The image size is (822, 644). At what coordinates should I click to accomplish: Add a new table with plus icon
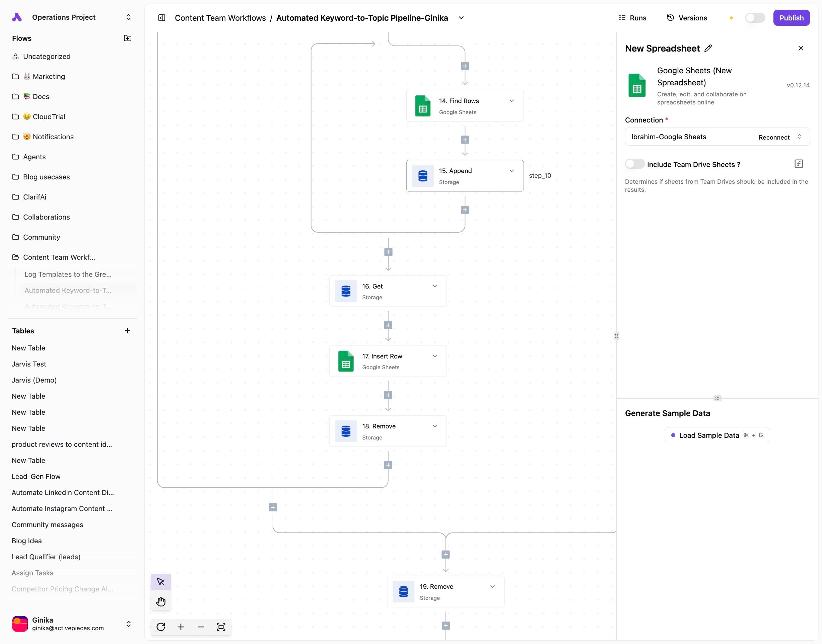click(128, 331)
